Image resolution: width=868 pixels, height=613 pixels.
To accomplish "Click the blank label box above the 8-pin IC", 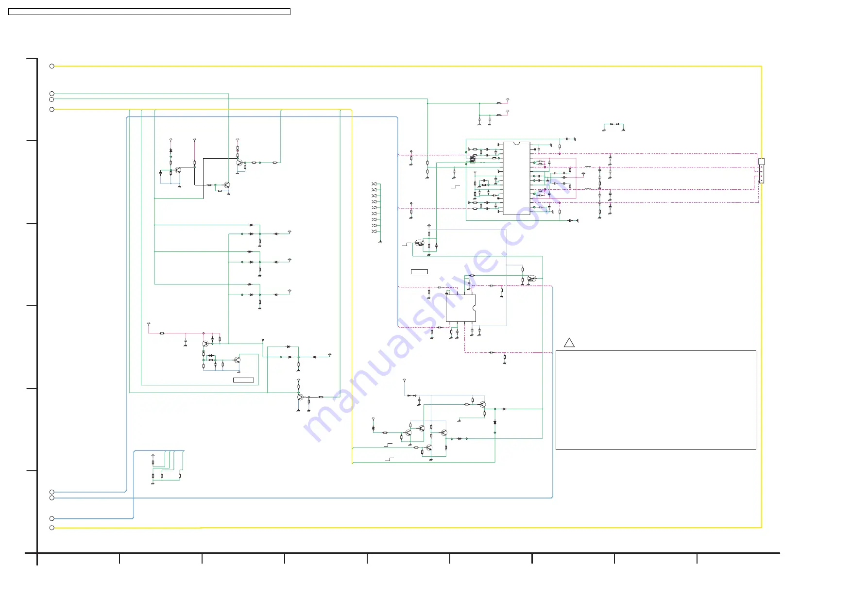I will 419,272.
